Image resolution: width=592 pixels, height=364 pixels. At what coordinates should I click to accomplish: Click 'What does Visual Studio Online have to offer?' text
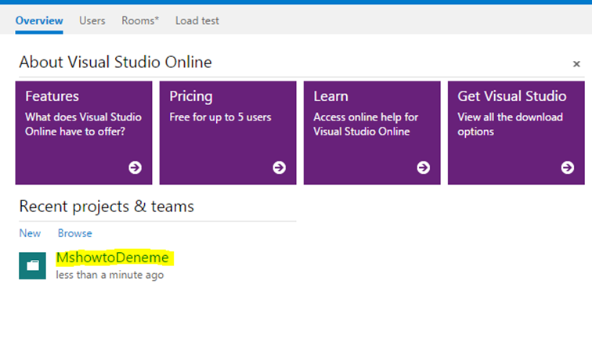84,124
